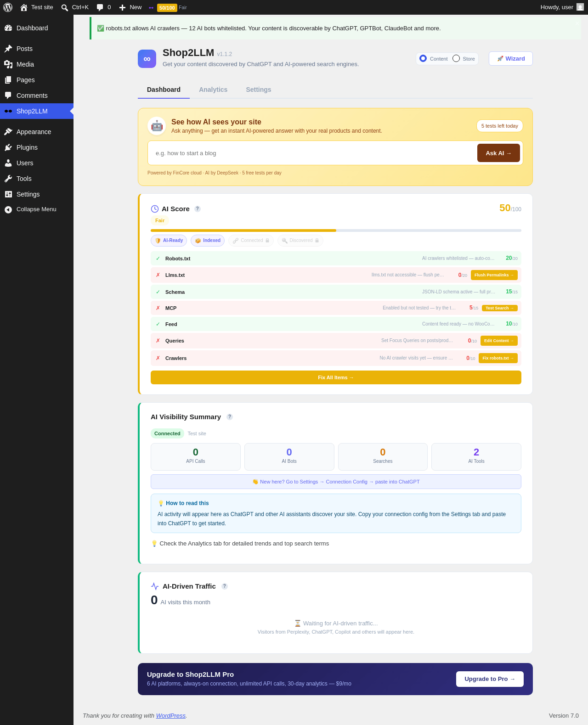Open WordPress Settings in sidebar

(x=37, y=194)
